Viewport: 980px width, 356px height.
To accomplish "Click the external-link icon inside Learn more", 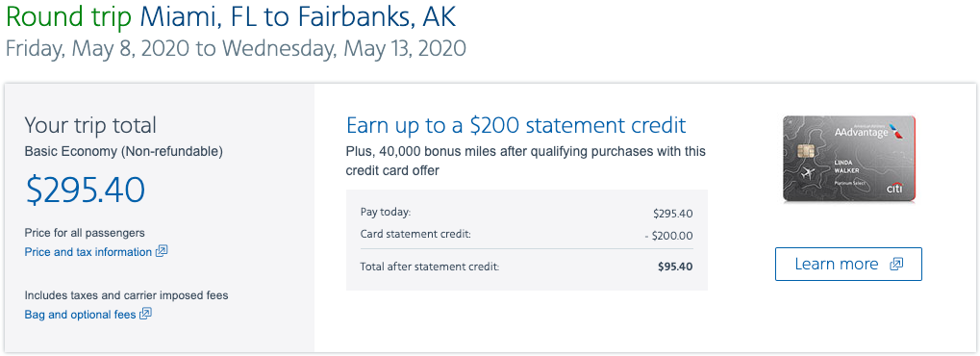I will click(x=895, y=264).
